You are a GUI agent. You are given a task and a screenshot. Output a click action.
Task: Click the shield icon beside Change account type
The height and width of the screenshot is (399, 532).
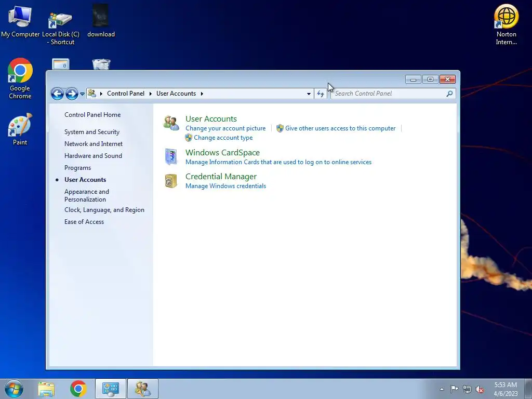[189, 138]
